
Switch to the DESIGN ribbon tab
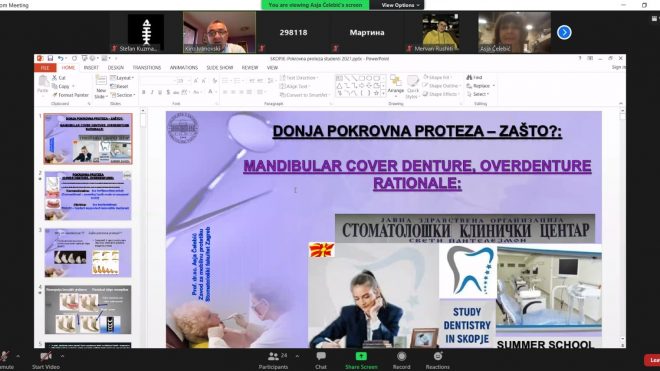coord(115,68)
